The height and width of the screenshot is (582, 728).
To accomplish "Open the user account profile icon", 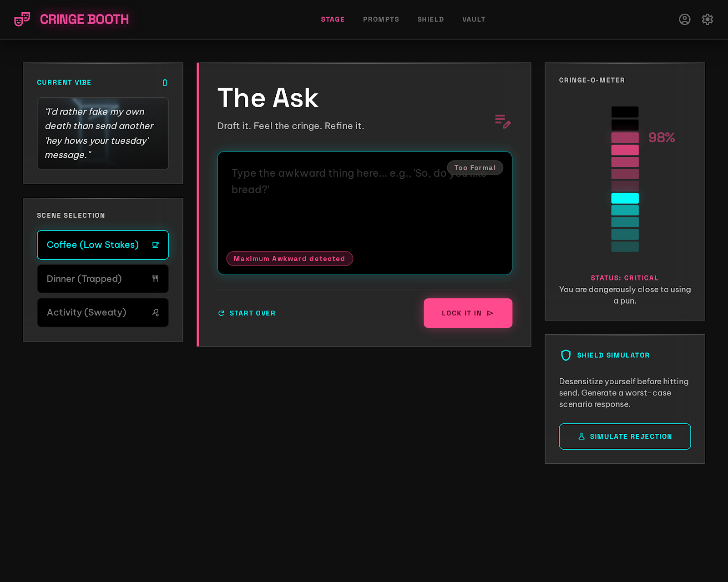I will pyautogui.click(x=684, y=19).
